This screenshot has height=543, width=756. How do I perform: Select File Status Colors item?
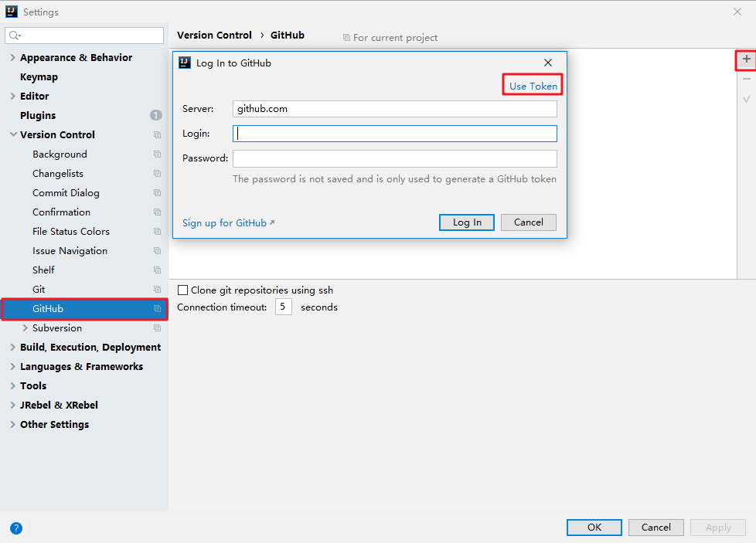pos(71,231)
